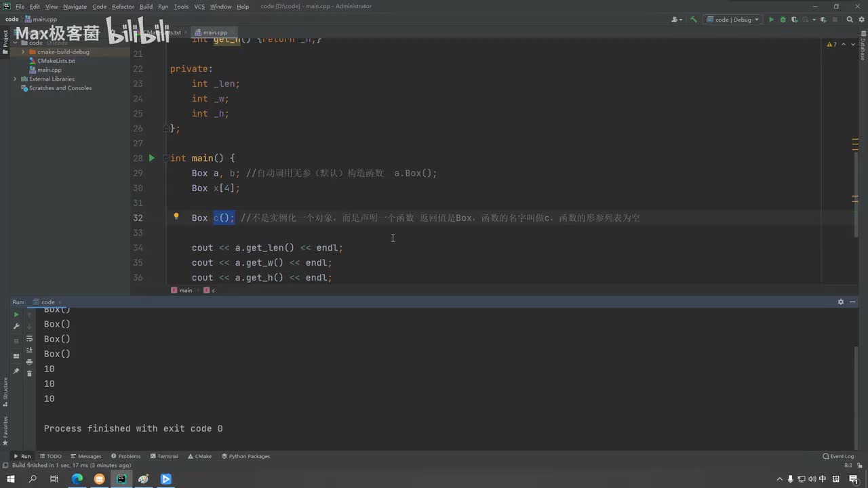This screenshot has width=868, height=488.
Task: Go to previous highlighted error arrow
Action: [x=844, y=44]
